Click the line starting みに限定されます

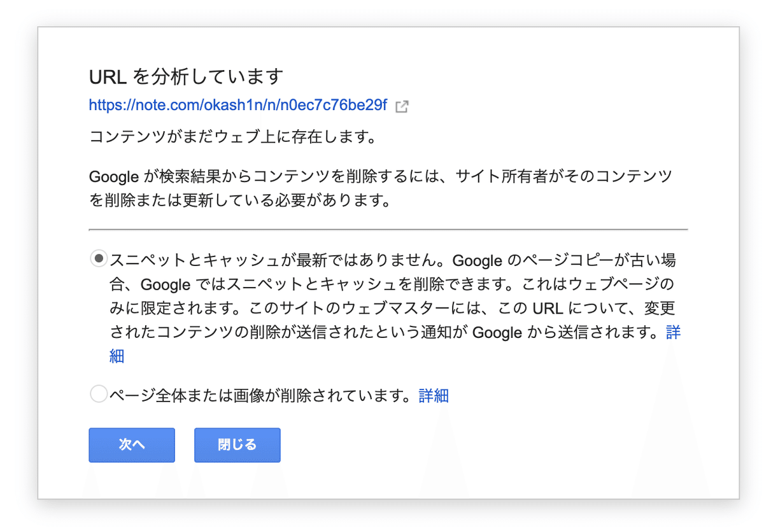(x=392, y=308)
